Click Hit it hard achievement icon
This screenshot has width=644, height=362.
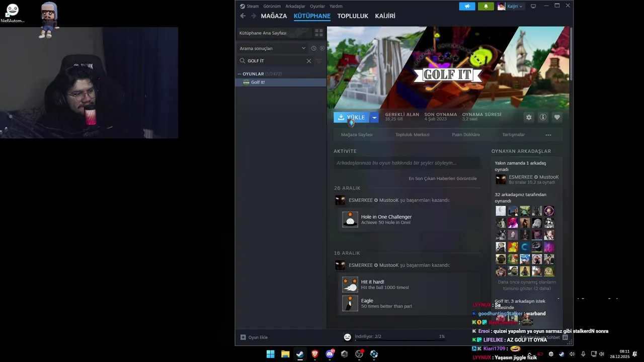coord(350,285)
